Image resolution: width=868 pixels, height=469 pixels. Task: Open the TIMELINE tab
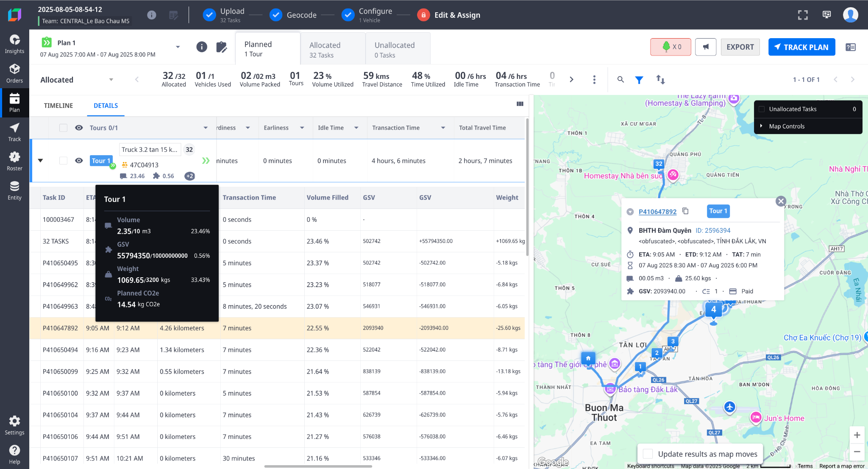click(58, 106)
